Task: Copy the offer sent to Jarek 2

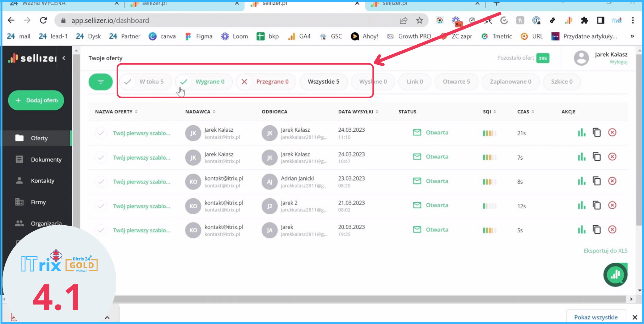Action: (597, 206)
